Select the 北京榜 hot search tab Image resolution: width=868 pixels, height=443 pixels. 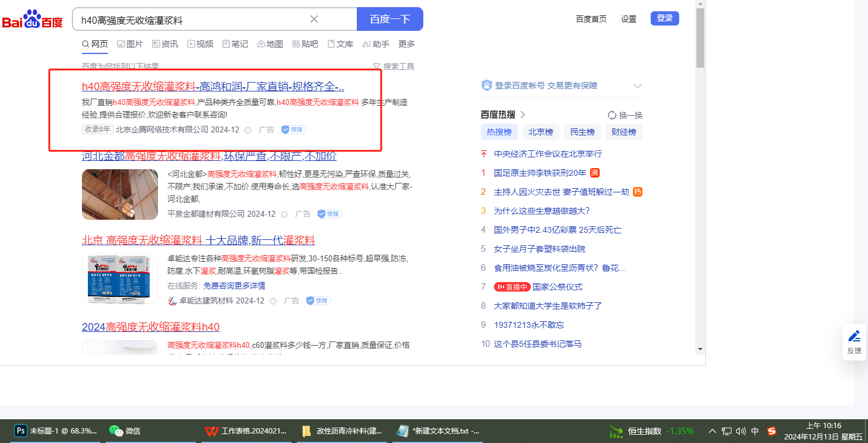[540, 132]
